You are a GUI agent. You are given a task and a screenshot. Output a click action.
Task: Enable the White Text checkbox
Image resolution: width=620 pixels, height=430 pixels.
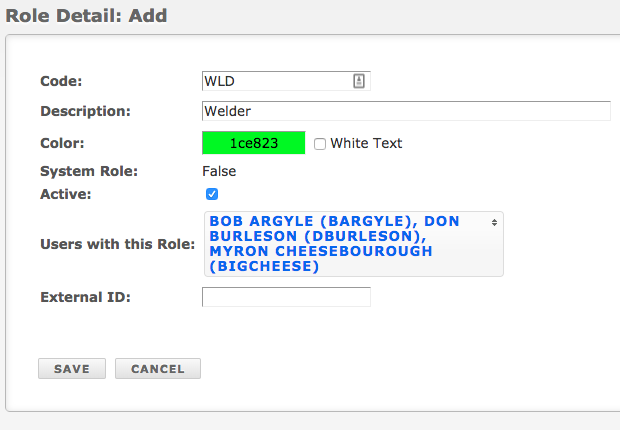(x=320, y=144)
